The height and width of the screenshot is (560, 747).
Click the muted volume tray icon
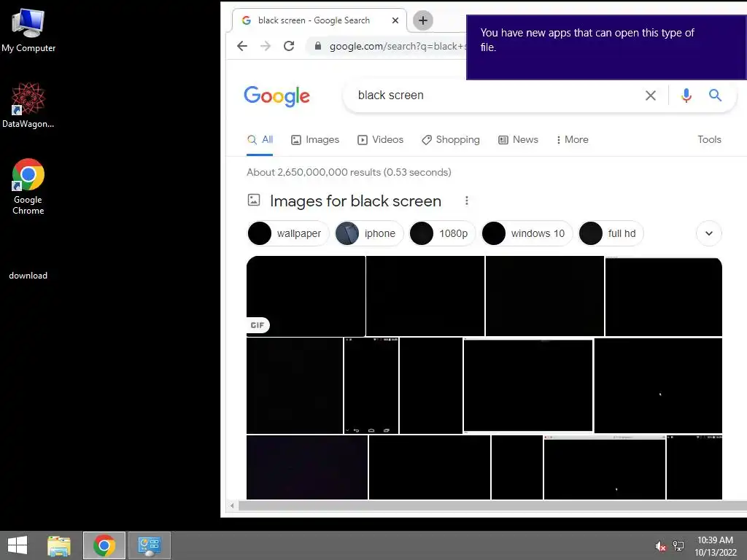point(660,545)
